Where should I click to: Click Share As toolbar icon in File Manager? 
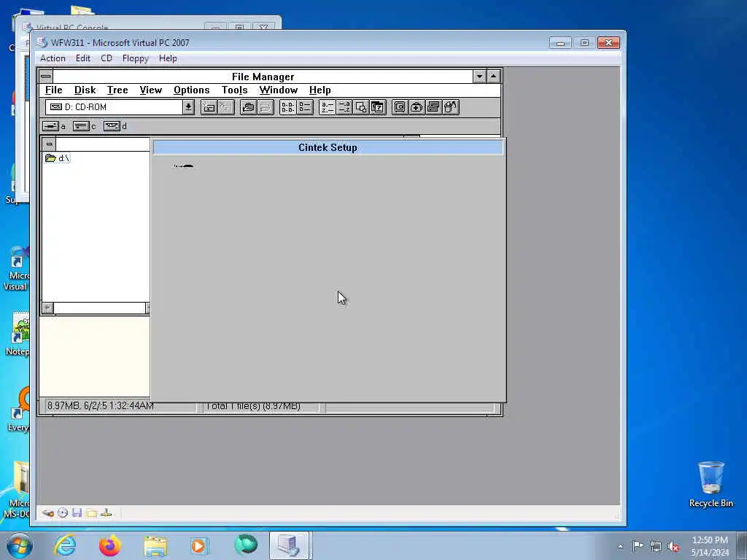[x=248, y=107]
